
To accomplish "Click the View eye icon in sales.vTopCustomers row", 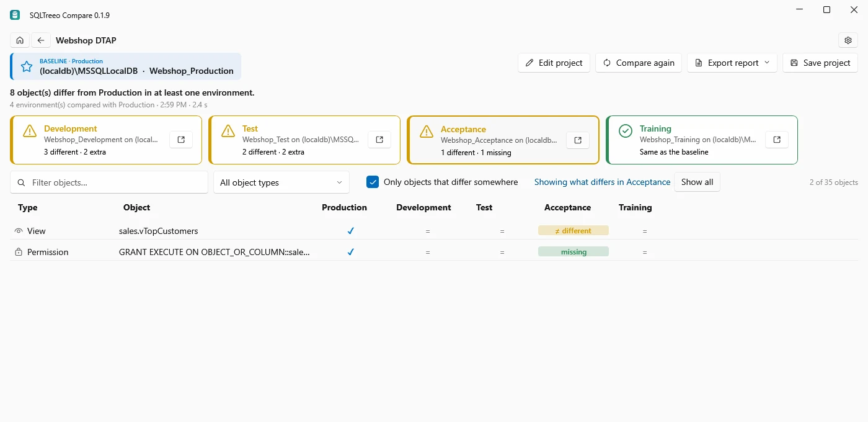I will coord(19,231).
